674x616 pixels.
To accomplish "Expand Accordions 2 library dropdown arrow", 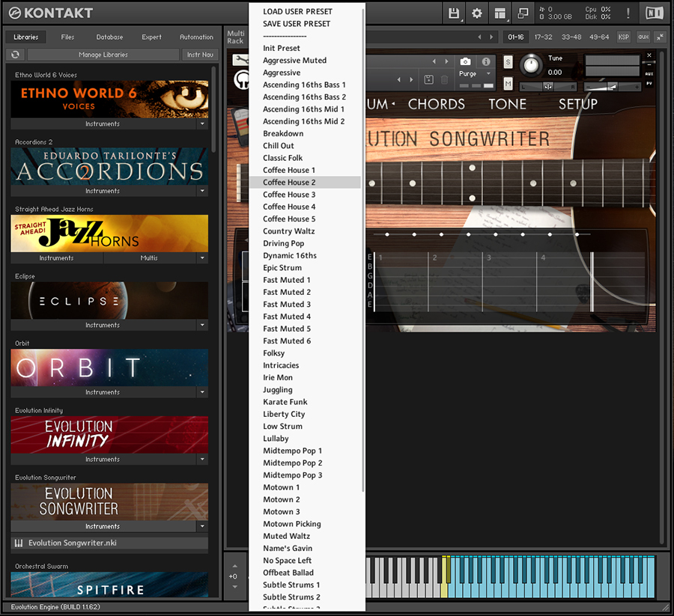I will pos(202,191).
